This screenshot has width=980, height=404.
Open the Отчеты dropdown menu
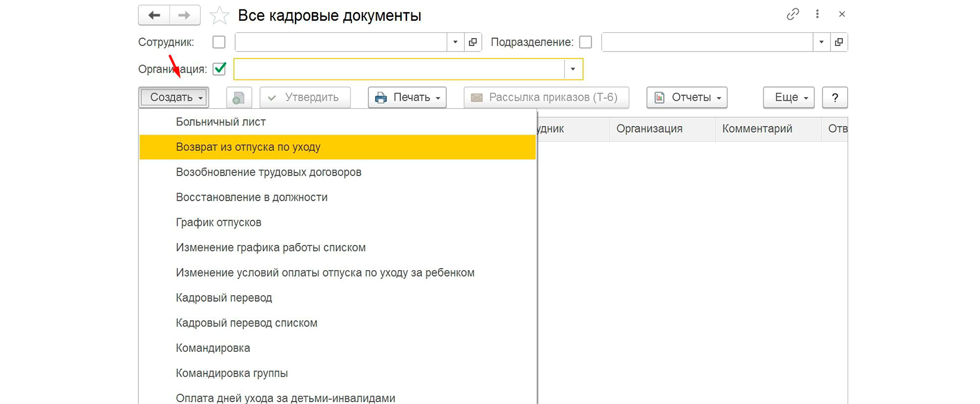687,98
